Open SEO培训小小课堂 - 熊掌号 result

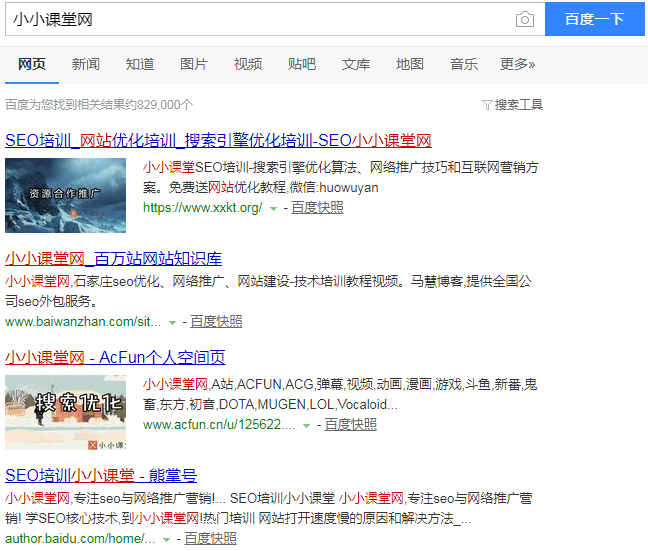click(x=101, y=476)
